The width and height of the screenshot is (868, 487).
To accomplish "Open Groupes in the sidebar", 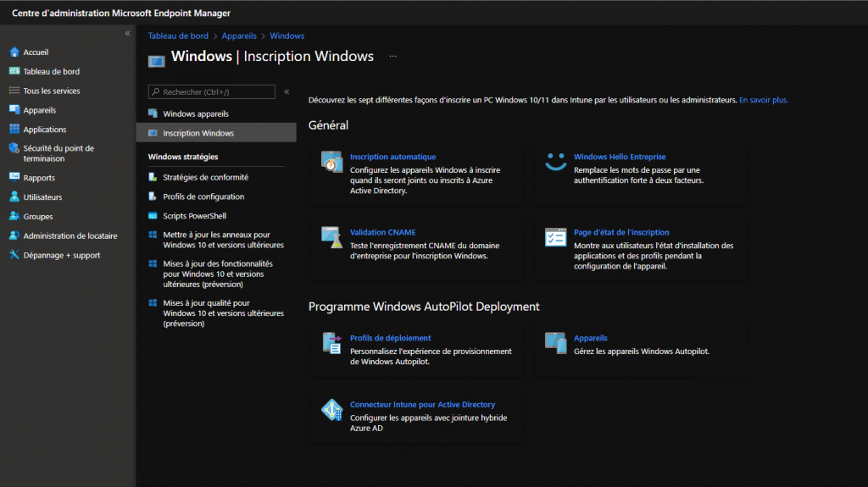I will (38, 216).
